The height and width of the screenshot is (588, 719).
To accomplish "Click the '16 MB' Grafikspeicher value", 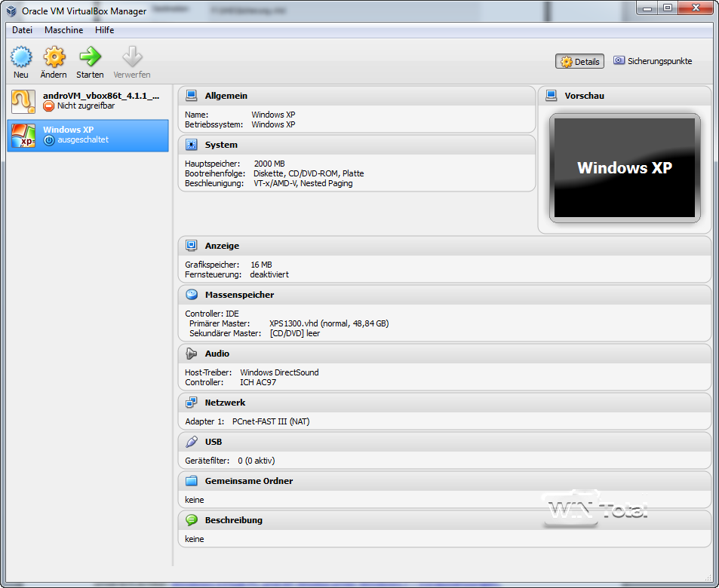I will [x=261, y=265].
